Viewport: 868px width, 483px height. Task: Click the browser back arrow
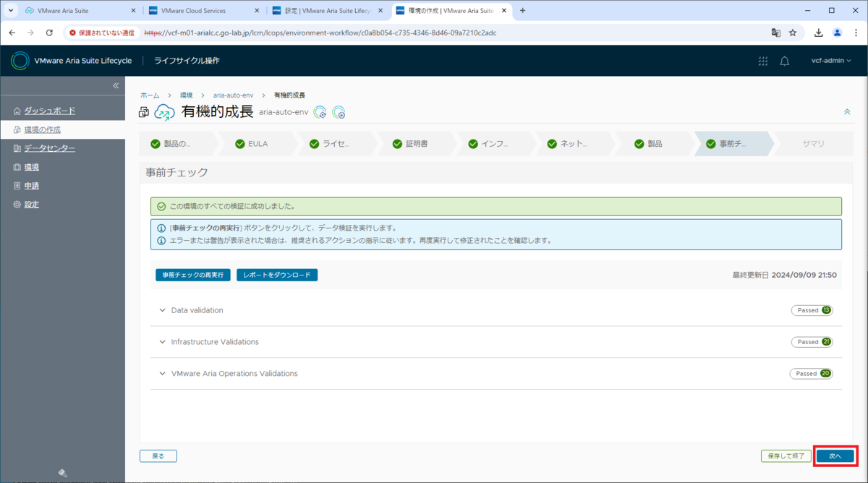[x=12, y=33]
